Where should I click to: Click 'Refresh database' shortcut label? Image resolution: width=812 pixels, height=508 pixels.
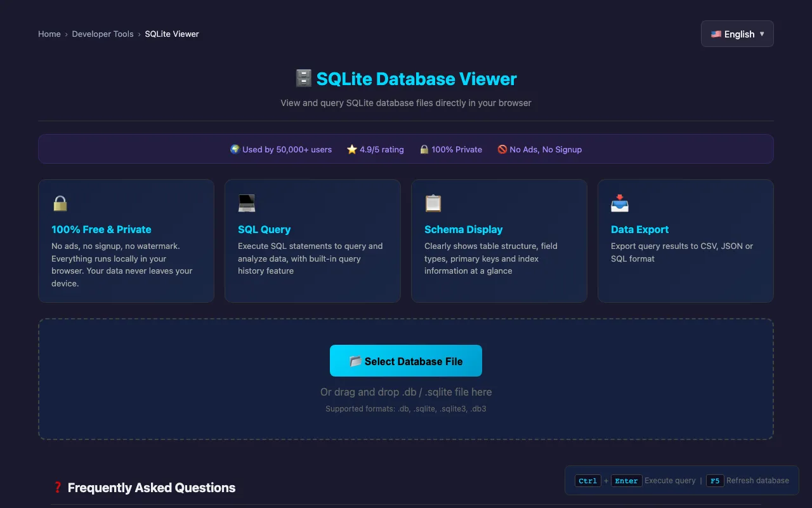pyautogui.click(x=757, y=481)
